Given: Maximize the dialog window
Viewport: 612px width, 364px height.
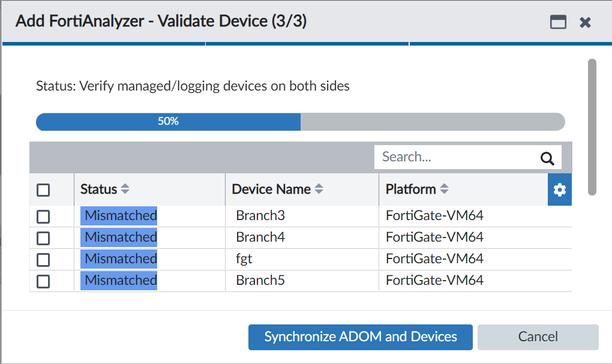Looking at the screenshot, I should (558, 22).
